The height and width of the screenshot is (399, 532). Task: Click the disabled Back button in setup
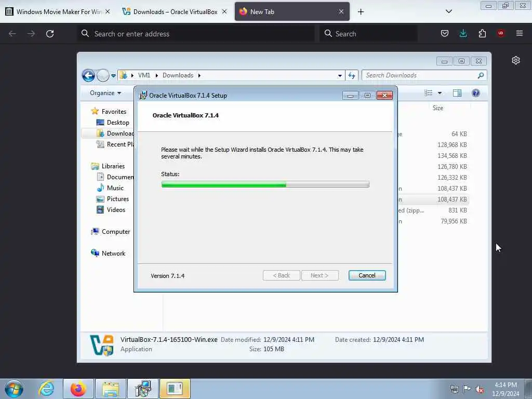coord(281,275)
